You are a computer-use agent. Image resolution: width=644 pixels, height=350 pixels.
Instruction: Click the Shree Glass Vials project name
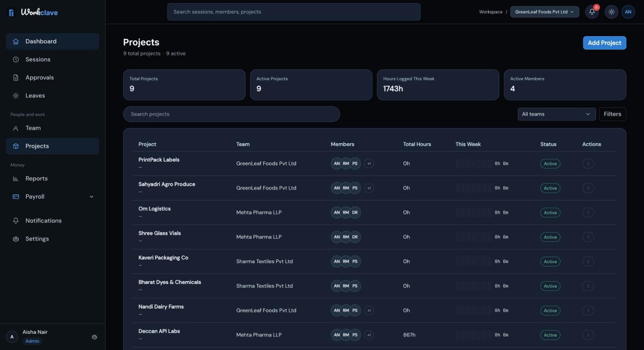pyautogui.click(x=160, y=233)
